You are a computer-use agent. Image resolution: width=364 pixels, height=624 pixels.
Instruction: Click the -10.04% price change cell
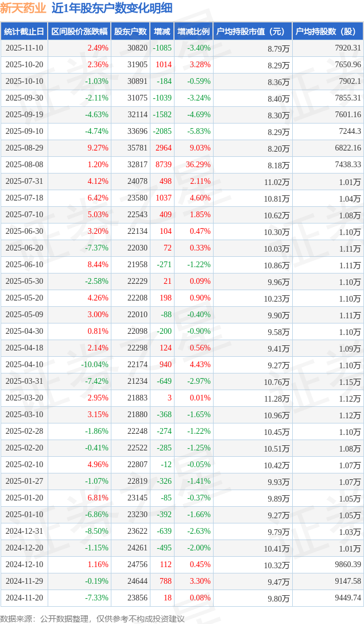[x=94, y=365]
